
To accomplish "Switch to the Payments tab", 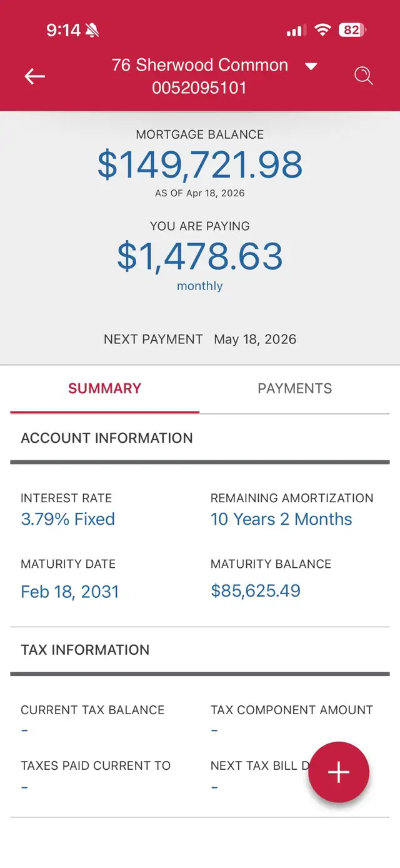I will pos(295,388).
